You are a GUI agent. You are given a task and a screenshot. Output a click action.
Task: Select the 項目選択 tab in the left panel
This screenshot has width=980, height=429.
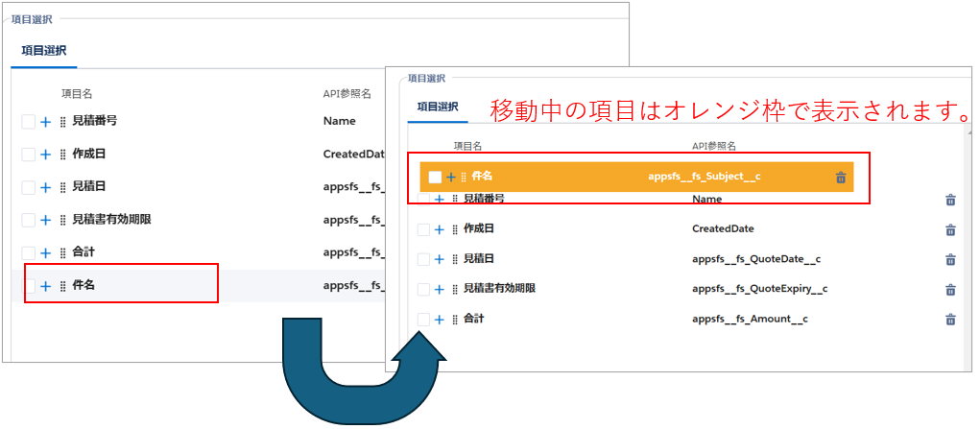click(x=44, y=51)
